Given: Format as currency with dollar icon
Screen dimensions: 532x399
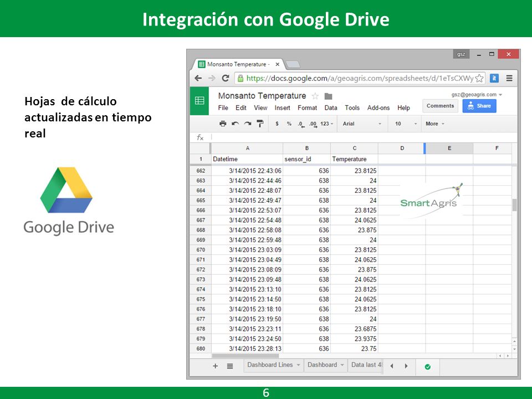Looking at the screenshot, I should [277, 124].
